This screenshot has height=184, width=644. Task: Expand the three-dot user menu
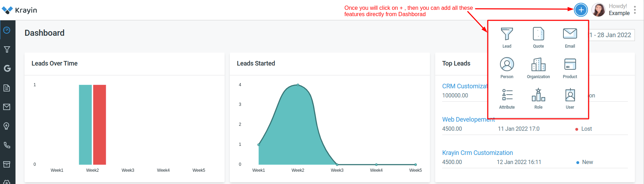pyautogui.click(x=635, y=10)
